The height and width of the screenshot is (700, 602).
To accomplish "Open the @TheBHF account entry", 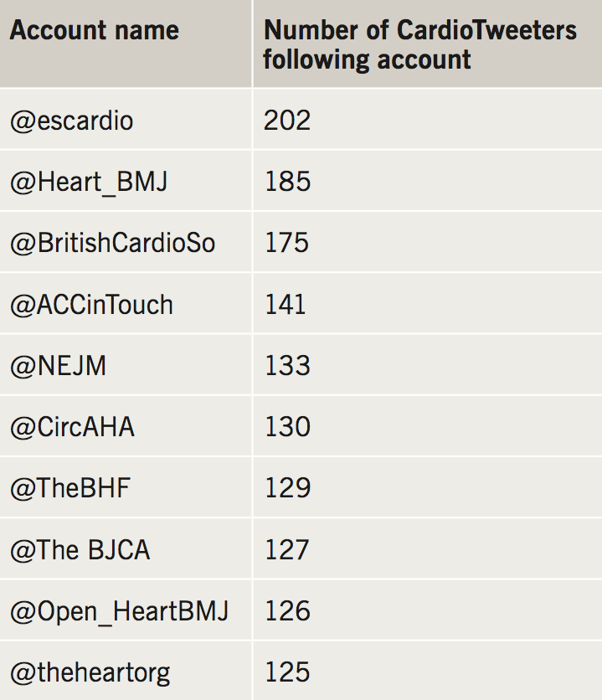I will (70, 488).
